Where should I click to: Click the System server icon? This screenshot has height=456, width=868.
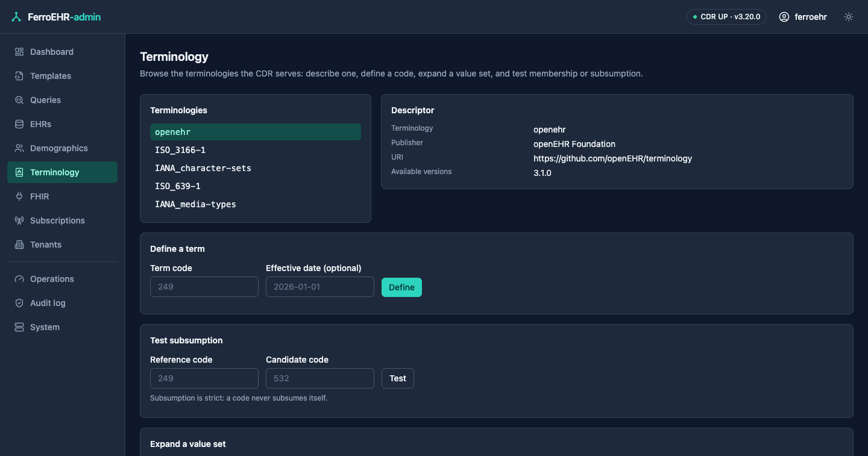[x=19, y=327]
